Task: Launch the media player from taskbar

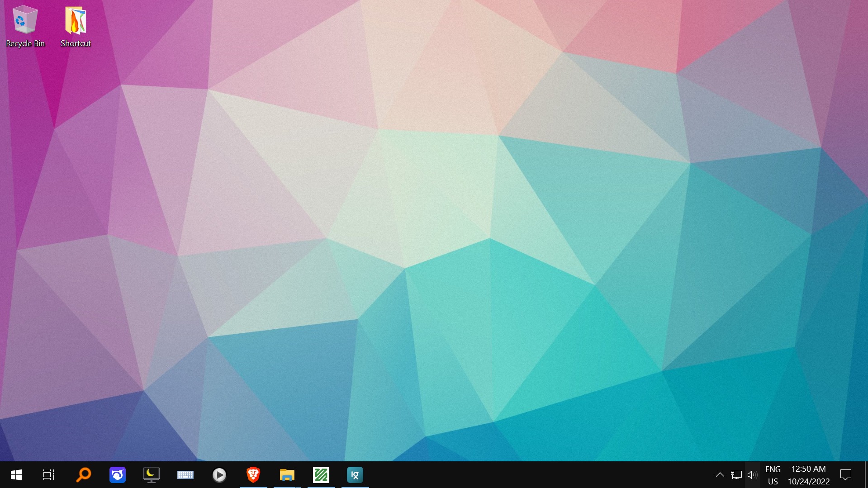Action: [x=219, y=475]
